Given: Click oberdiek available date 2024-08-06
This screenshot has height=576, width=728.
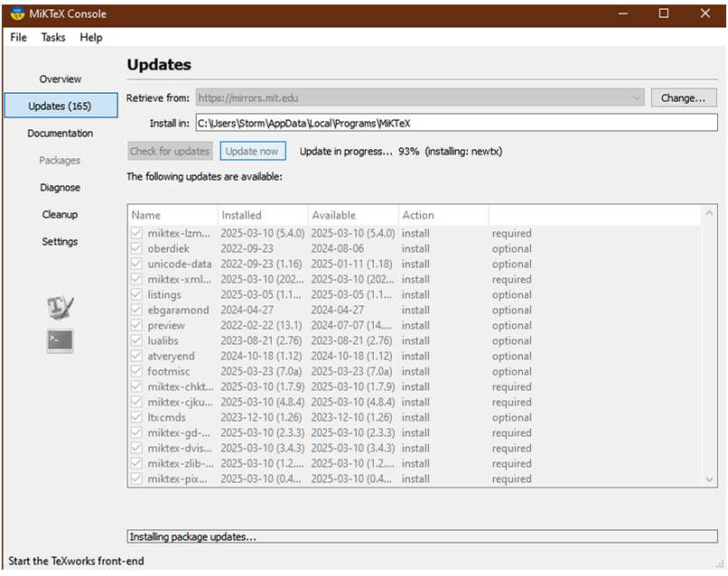Looking at the screenshot, I should tap(338, 249).
